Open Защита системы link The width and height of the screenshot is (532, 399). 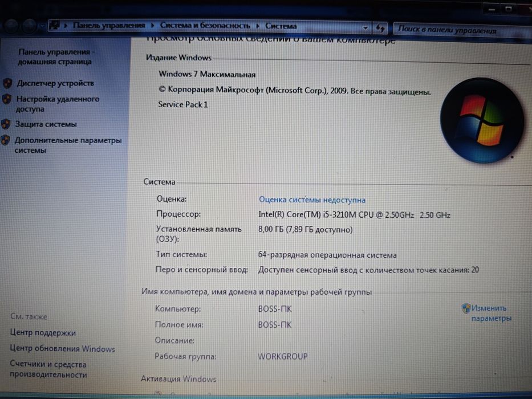coord(46,124)
